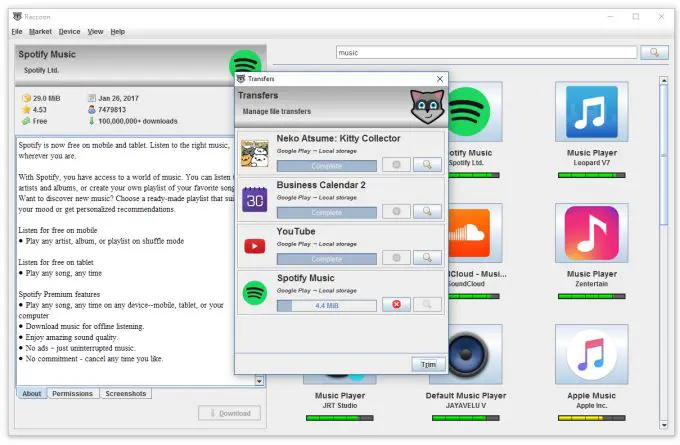This screenshot has width=680, height=445.
Task: Open the File menu
Action: 17,32
